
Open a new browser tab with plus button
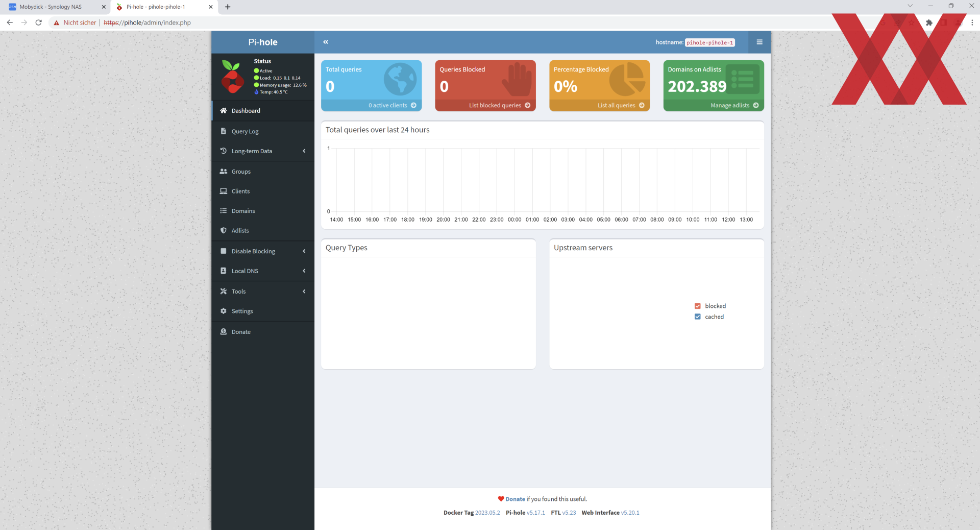coord(228,7)
